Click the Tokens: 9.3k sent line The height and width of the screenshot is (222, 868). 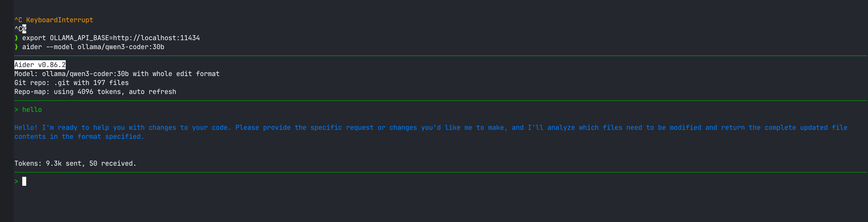click(x=75, y=164)
